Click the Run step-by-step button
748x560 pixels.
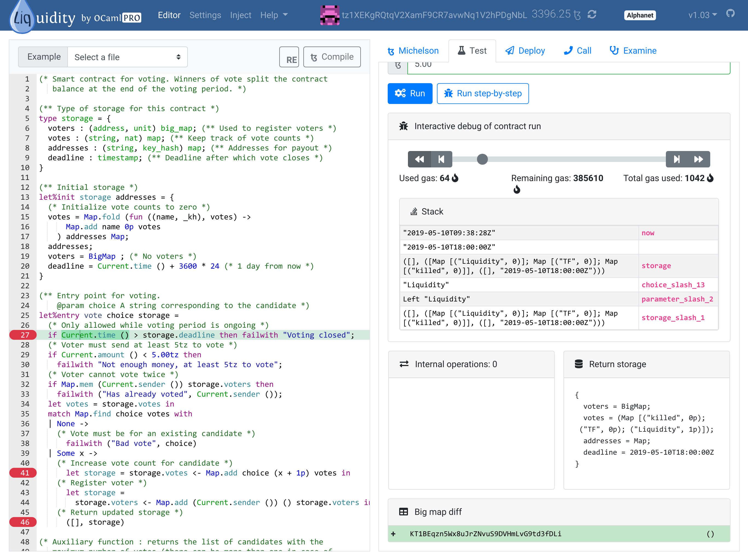pyautogui.click(x=482, y=94)
